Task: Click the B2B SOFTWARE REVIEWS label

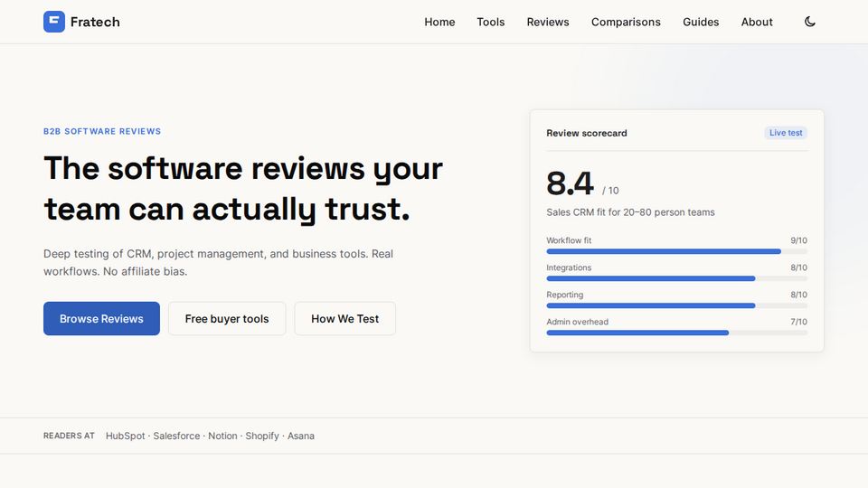Action: (102, 132)
